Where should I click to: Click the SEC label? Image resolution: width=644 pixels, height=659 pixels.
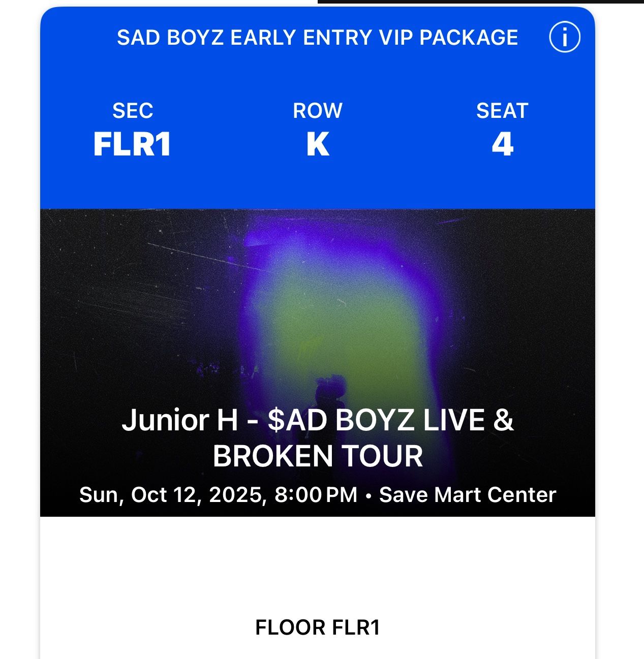[133, 111]
